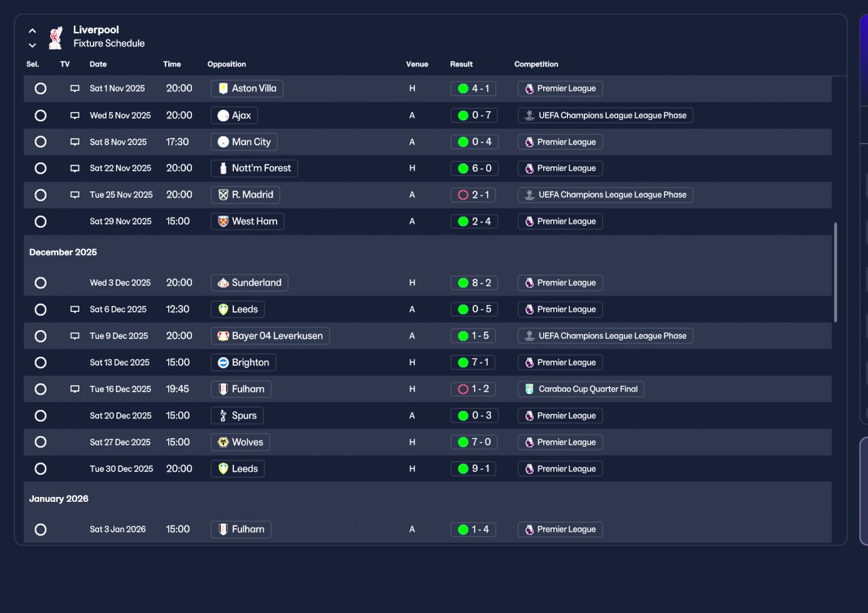Click the green win dot beside 0 - 3 Spurs result
Image resolution: width=868 pixels, height=613 pixels.
[463, 416]
